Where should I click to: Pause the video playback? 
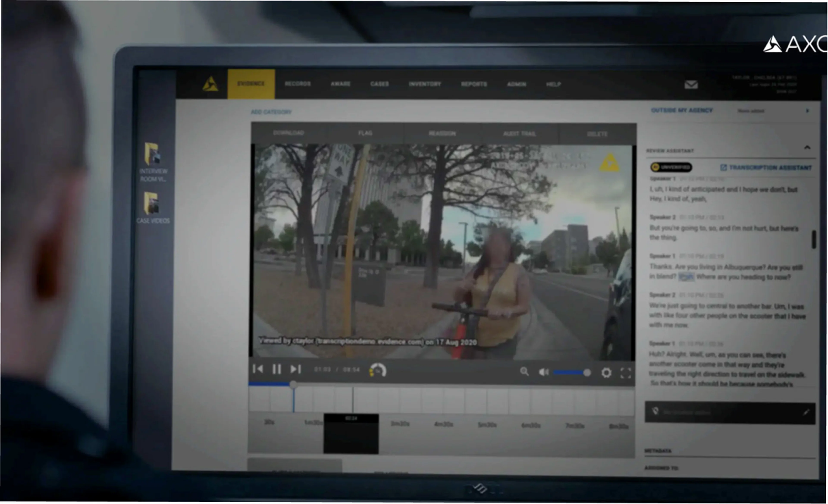[x=277, y=369]
